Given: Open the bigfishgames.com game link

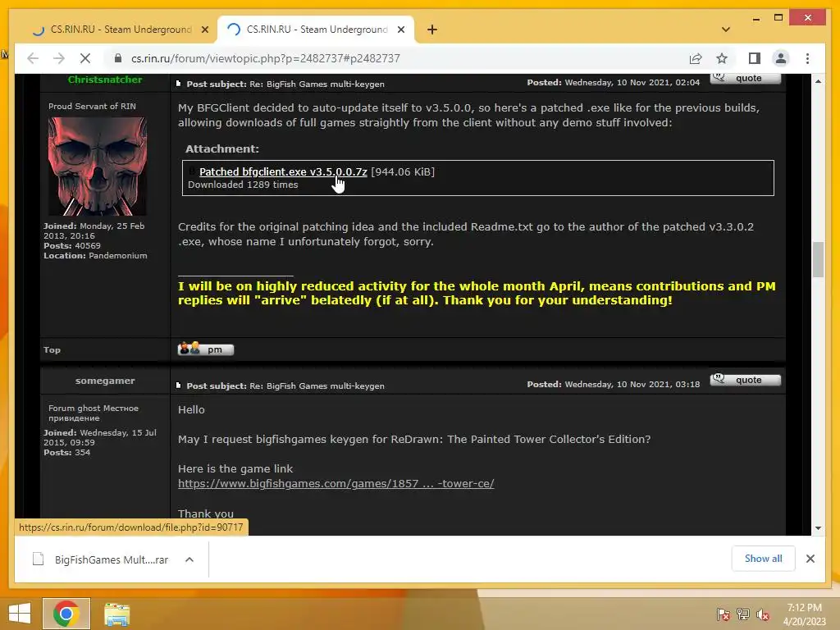Looking at the screenshot, I should coord(336,483).
